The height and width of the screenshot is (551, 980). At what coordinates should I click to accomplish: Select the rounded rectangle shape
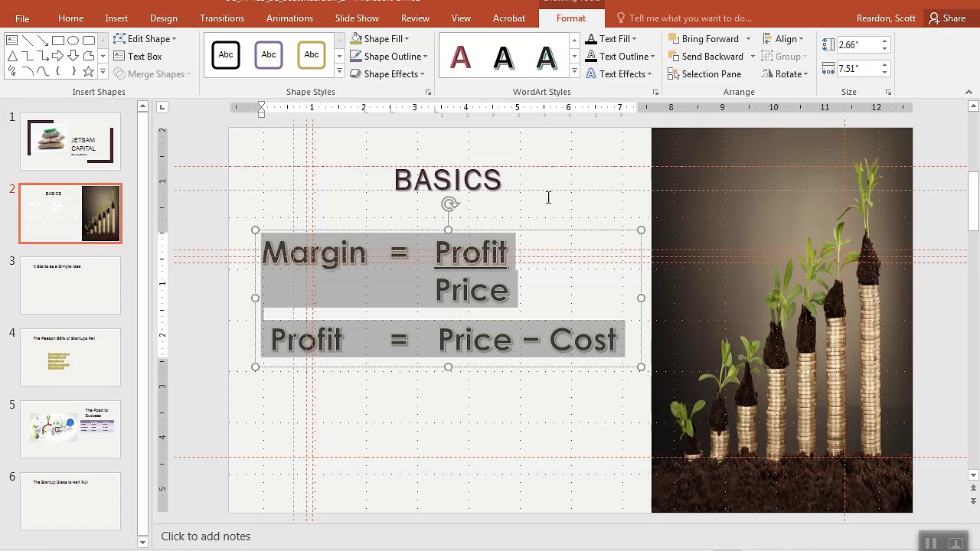tap(88, 41)
